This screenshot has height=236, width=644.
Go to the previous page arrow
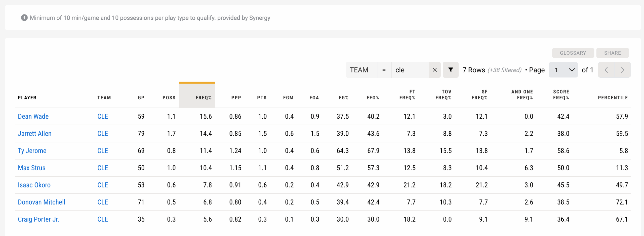point(606,70)
